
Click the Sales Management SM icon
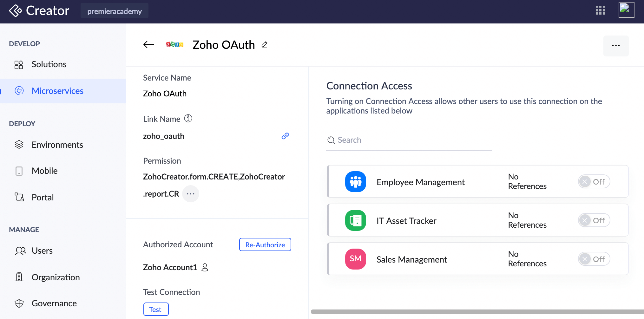point(355,259)
